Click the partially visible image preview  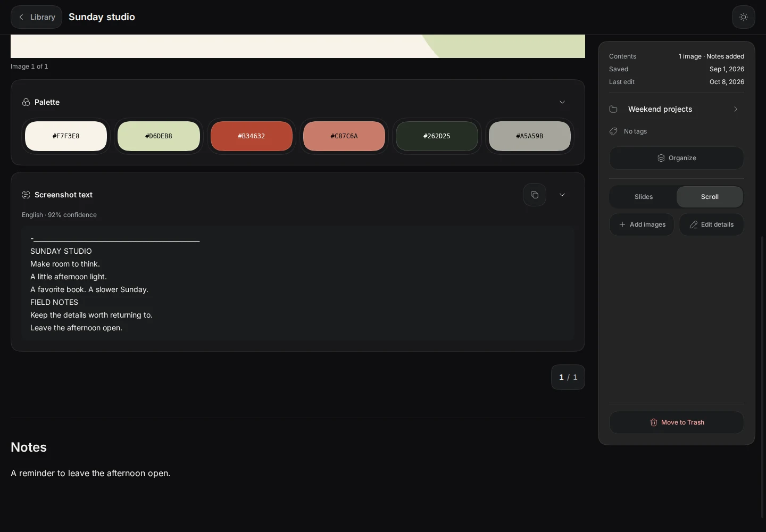tap(298, 46)
